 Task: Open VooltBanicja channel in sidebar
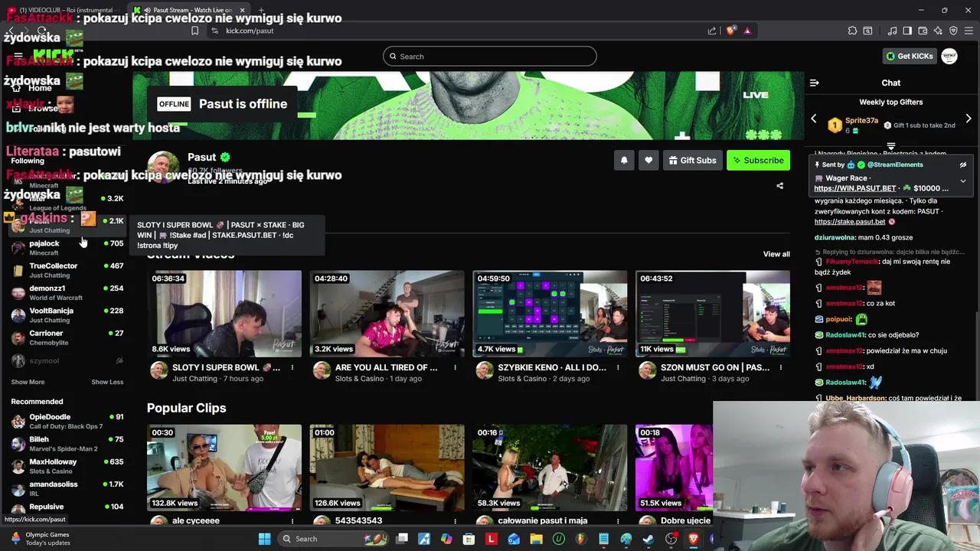[67, 315]
